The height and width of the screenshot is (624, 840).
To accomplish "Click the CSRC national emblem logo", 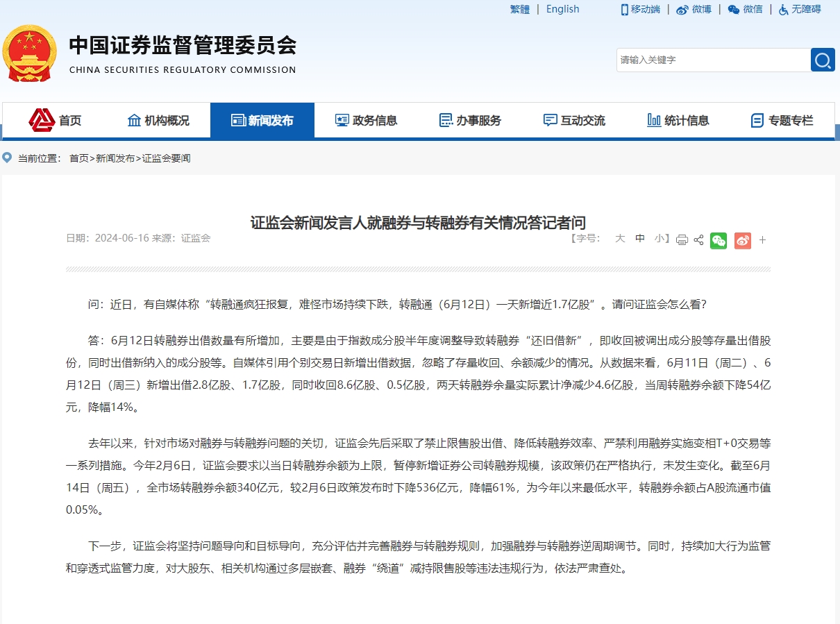I will [x=30, y=53].
